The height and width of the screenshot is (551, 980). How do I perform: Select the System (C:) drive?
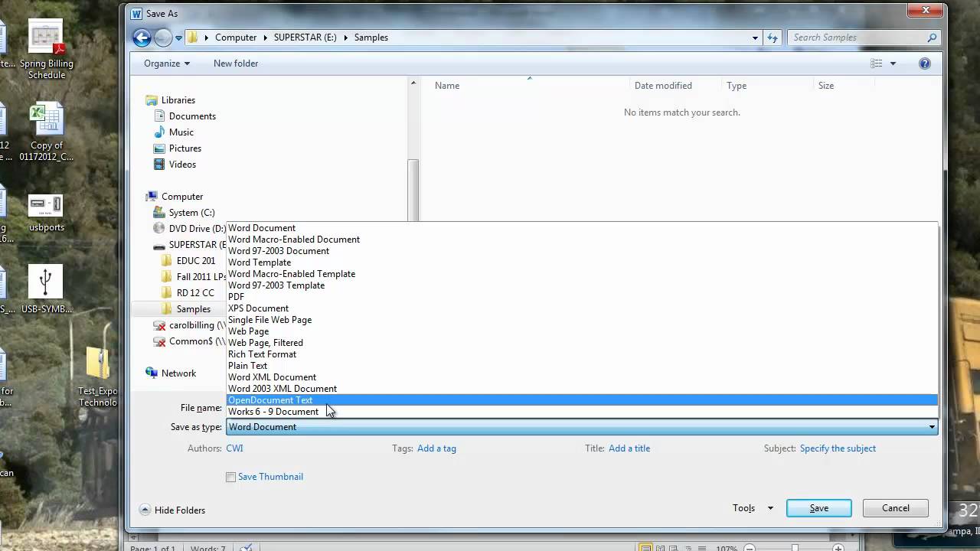coord(184,213)
